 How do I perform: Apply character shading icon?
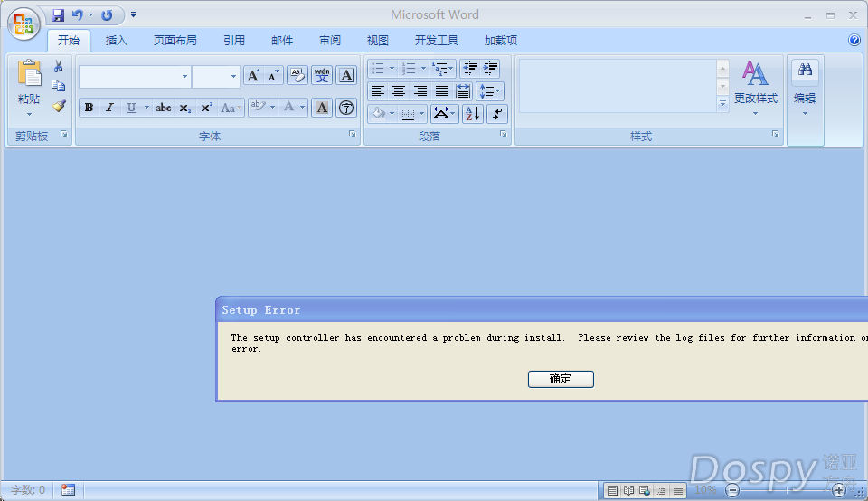click(322, 108)
